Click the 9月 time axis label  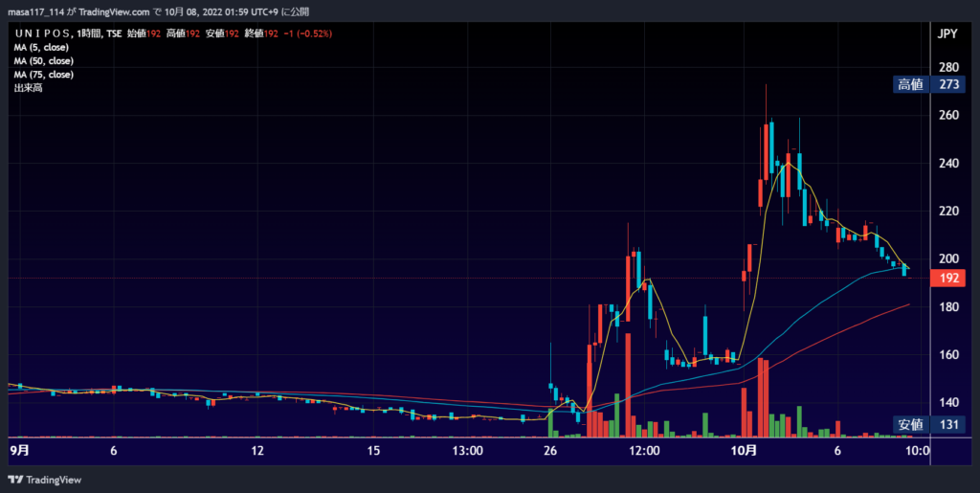(x=20, y=451)
